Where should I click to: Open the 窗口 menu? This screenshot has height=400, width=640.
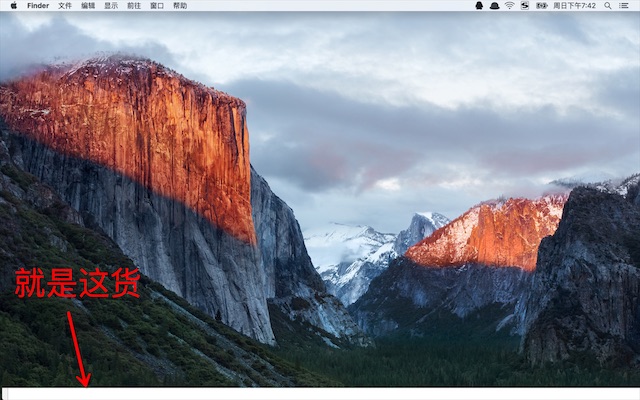(157, 5)
